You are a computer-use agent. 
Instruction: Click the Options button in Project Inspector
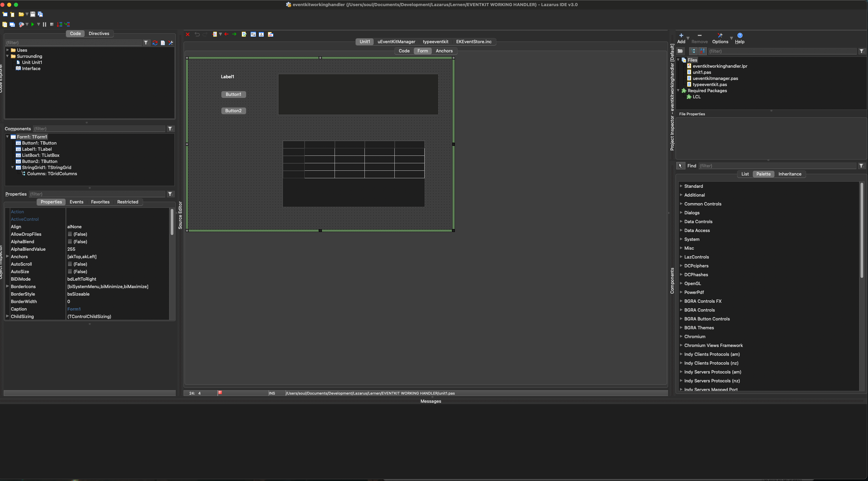click(720, 38)
